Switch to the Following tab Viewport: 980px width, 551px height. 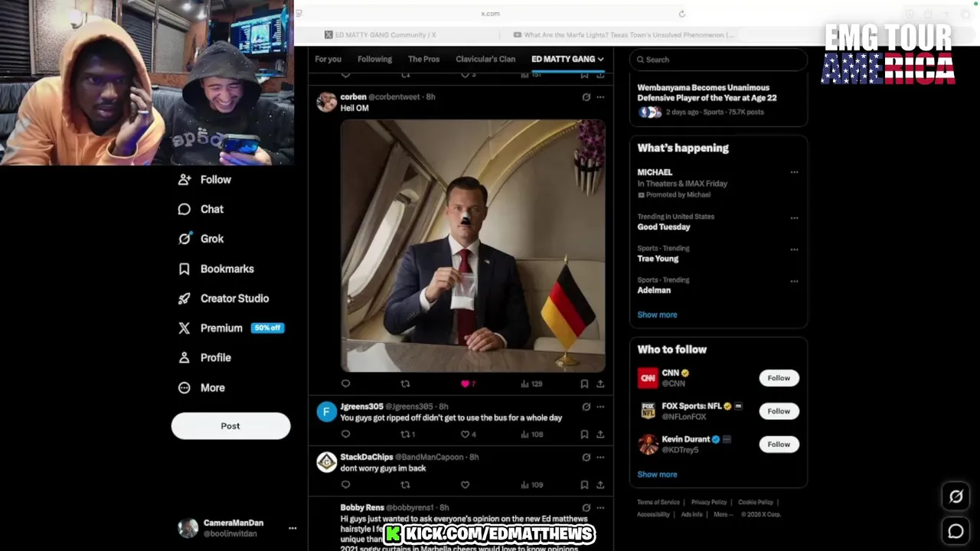374,59
